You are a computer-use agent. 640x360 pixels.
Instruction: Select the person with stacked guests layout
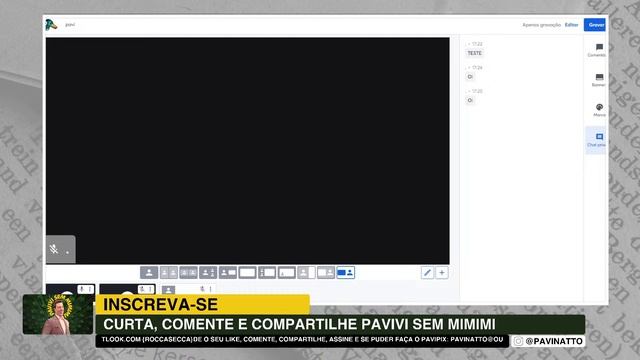tap(208, 273)
